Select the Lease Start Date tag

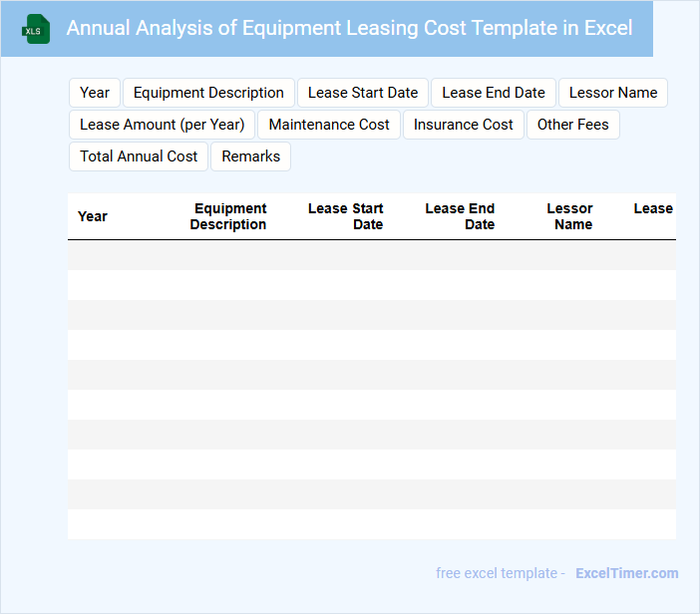tap(363, 93)
